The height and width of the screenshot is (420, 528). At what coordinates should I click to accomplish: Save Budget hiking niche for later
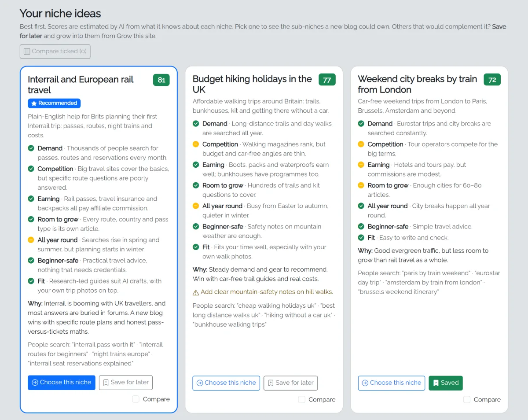(290, 383)
